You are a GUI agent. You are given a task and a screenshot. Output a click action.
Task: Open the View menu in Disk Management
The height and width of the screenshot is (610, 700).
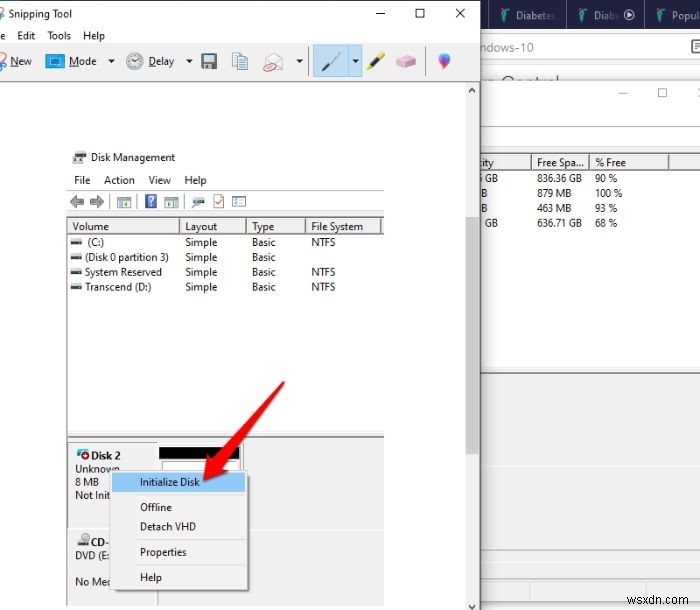point(159,180)
